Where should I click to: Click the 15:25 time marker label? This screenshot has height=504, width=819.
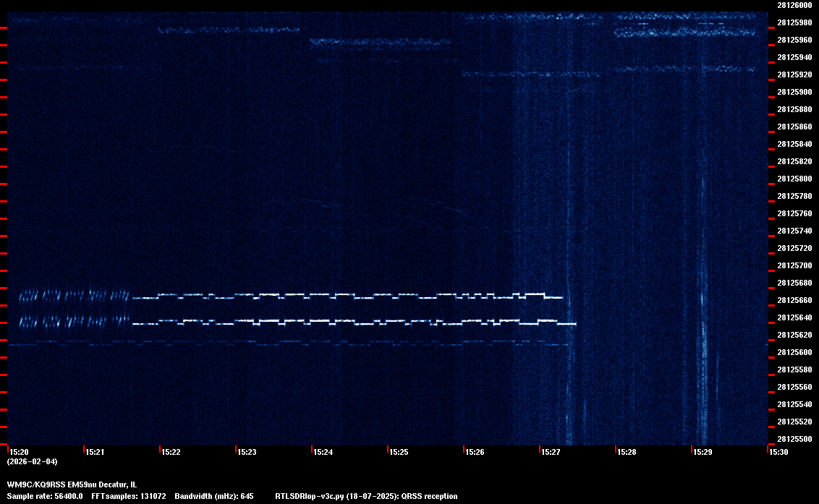coord(399,453)
